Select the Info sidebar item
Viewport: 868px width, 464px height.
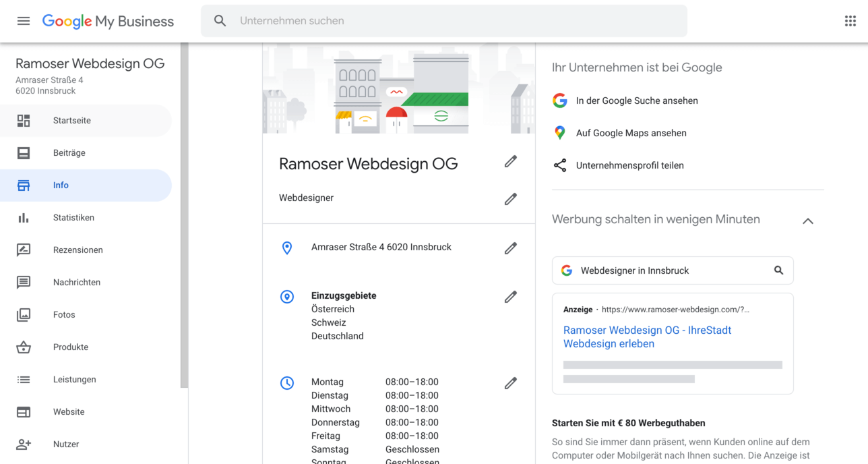pos(86,185)
